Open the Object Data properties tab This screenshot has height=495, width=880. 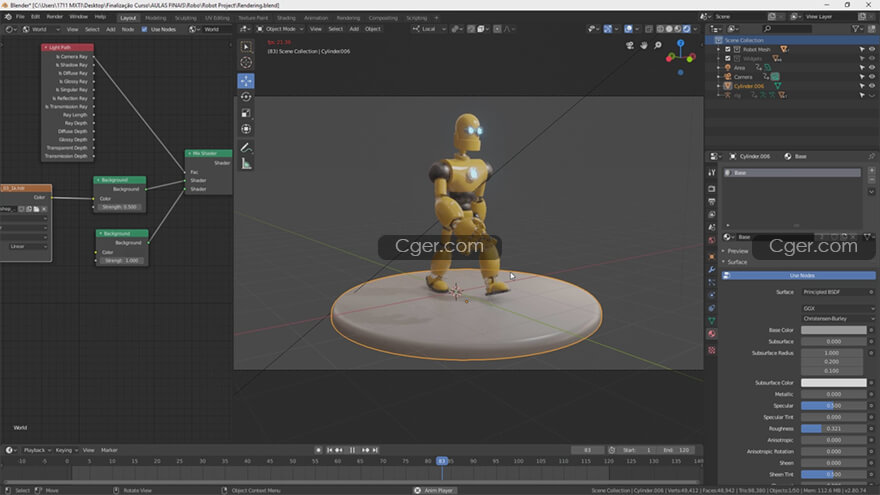point(712,321)
